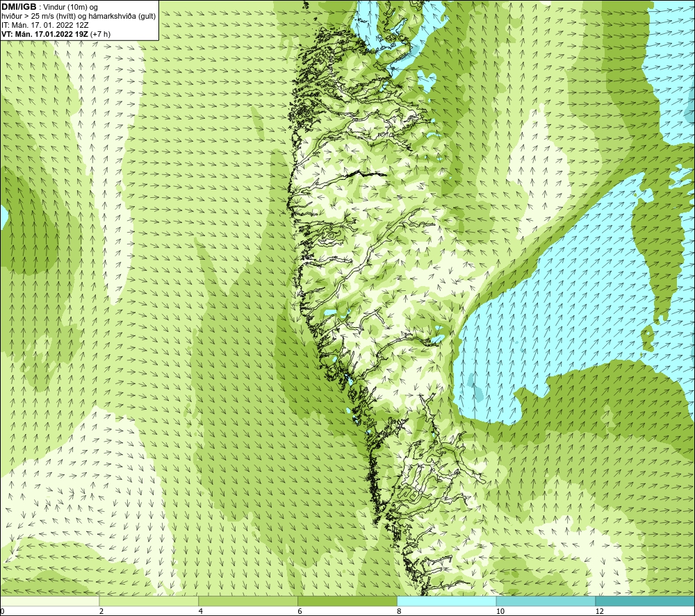The width and height of the screenshot is (695, 616).
Task: Click the '10' scale label
Action: (500, 611)
